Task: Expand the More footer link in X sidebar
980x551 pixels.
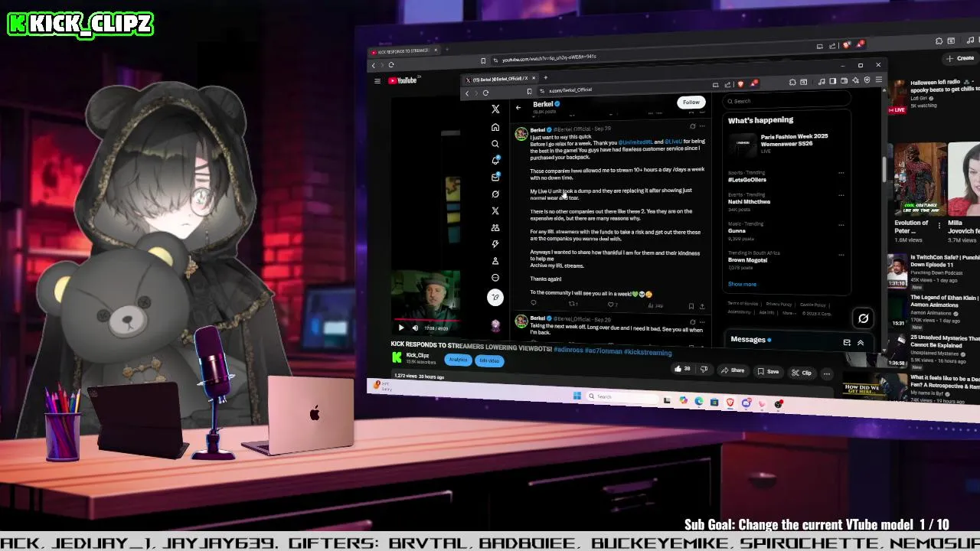Action: pyautogui.click(x=789, y=313)
